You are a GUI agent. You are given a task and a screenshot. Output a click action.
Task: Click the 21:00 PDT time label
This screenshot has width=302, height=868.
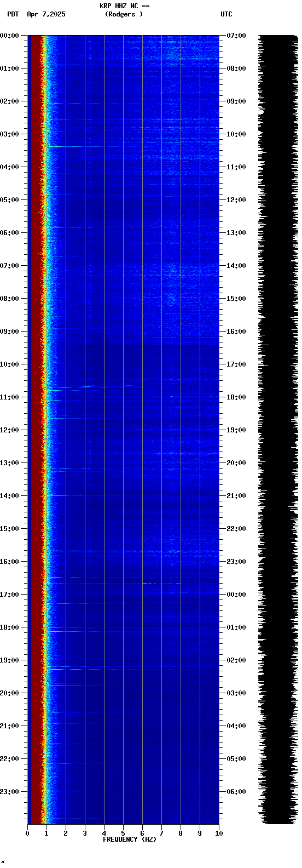click(x=9, y=726)
